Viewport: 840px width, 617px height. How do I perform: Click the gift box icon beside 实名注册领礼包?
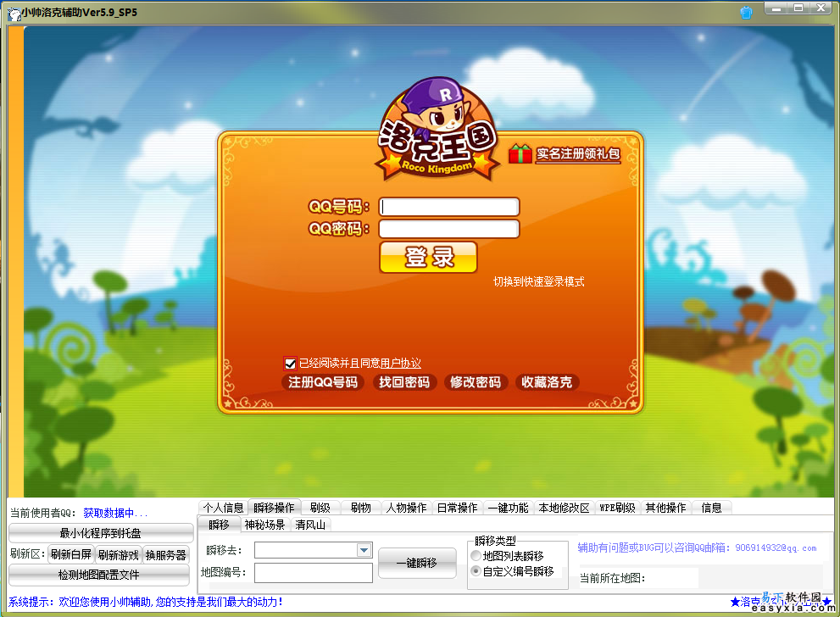(x=520, y=153)
